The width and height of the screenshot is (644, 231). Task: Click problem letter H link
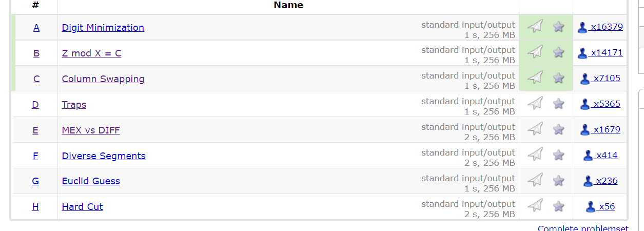point(35,207)
